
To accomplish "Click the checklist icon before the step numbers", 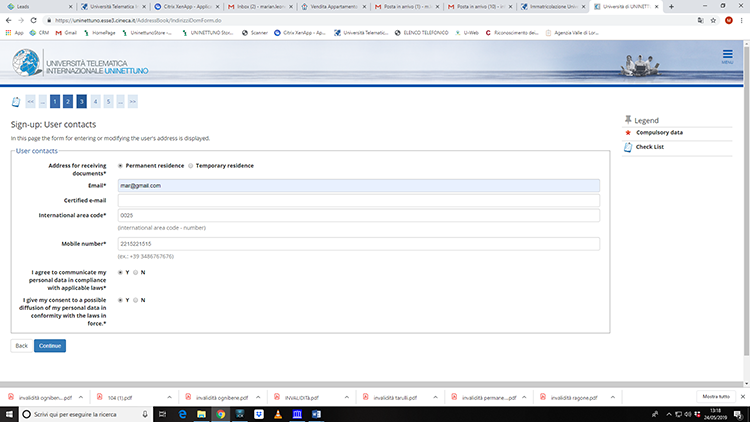I will (15, 101).
